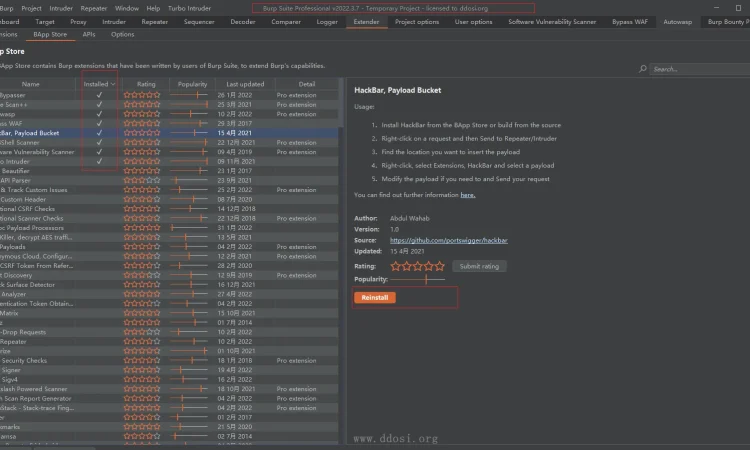
Task: Click Pro extension label on Discovery row
Action: click(296, 275)
